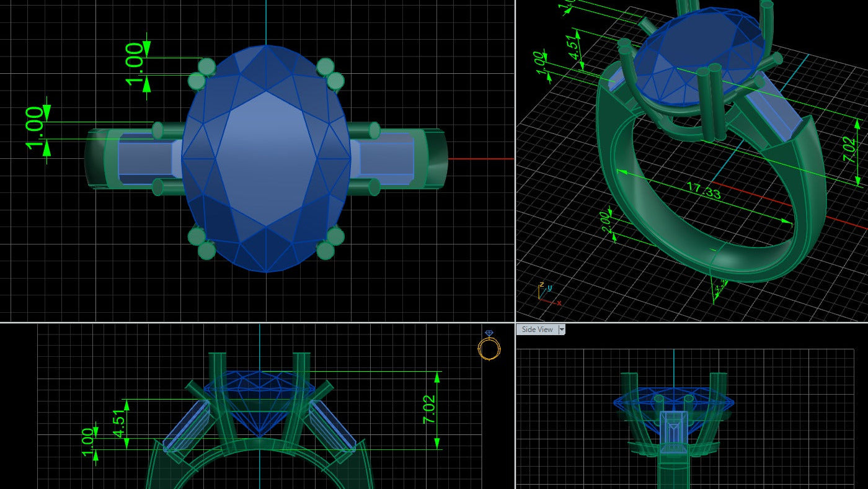868x489 pixels.
Task: Click the axis gizmo origin point
Action: pos(539,299)
